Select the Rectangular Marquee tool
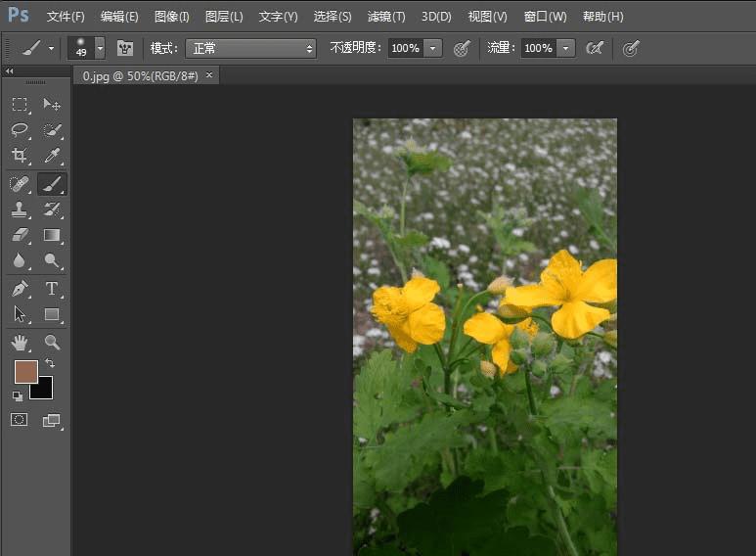756x556 pixels. coord(20,105)
